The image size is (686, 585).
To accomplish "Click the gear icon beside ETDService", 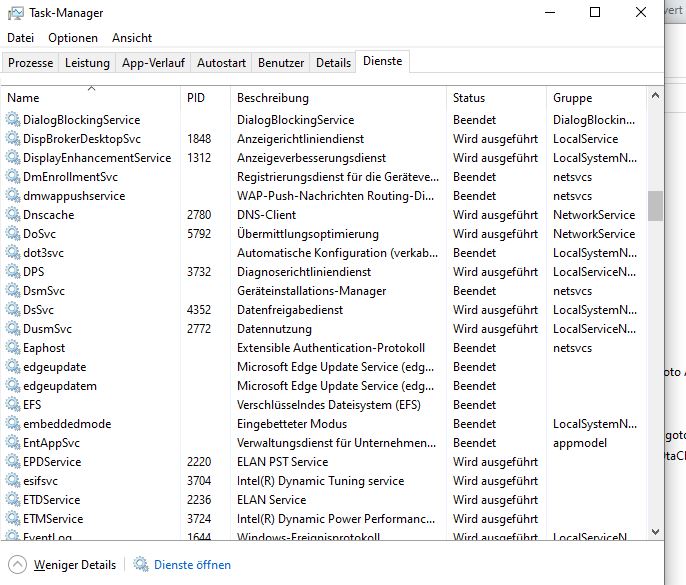I will click(x=13, y=500).
